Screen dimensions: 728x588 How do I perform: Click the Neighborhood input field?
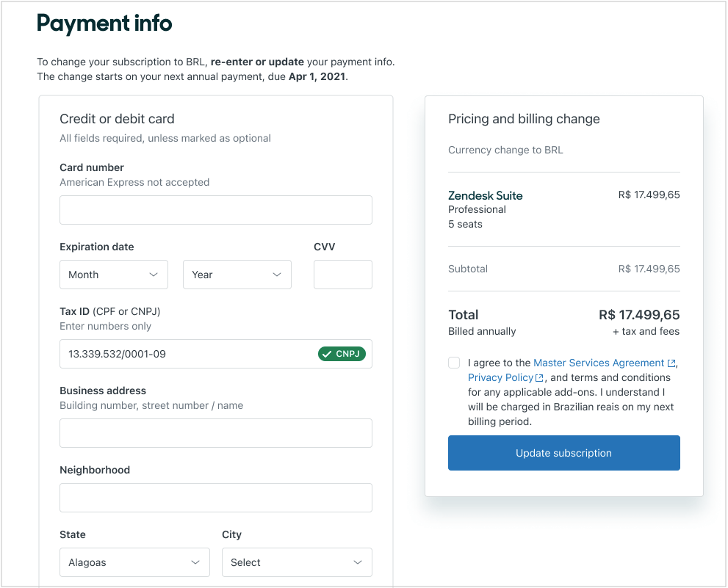[215, 497]
